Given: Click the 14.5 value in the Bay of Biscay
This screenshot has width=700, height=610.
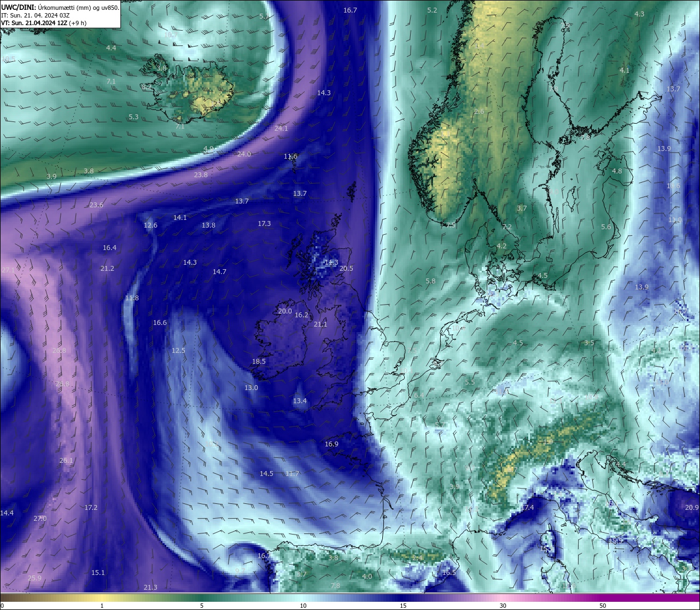Looking at the screenshot, I should pos(266,474).
